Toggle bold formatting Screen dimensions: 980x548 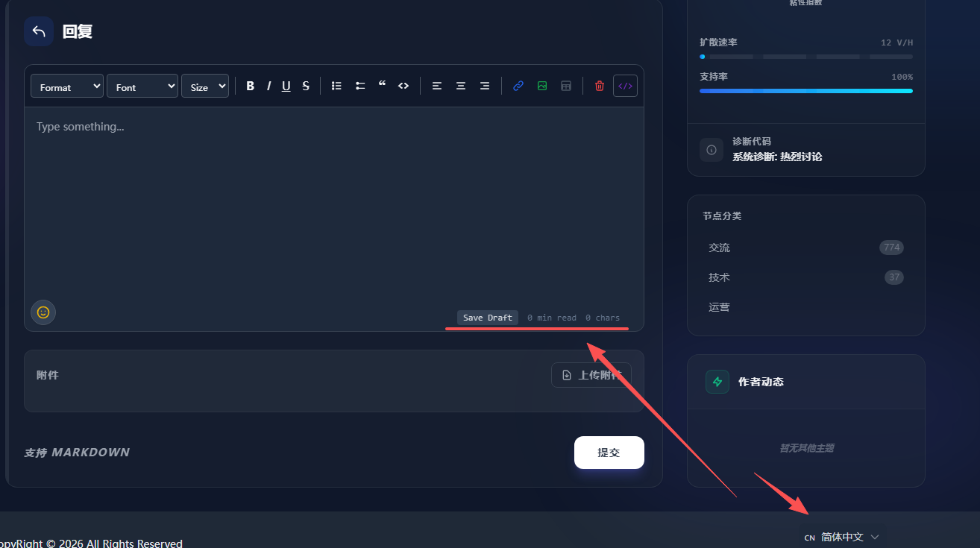click(x=251, y=86)
